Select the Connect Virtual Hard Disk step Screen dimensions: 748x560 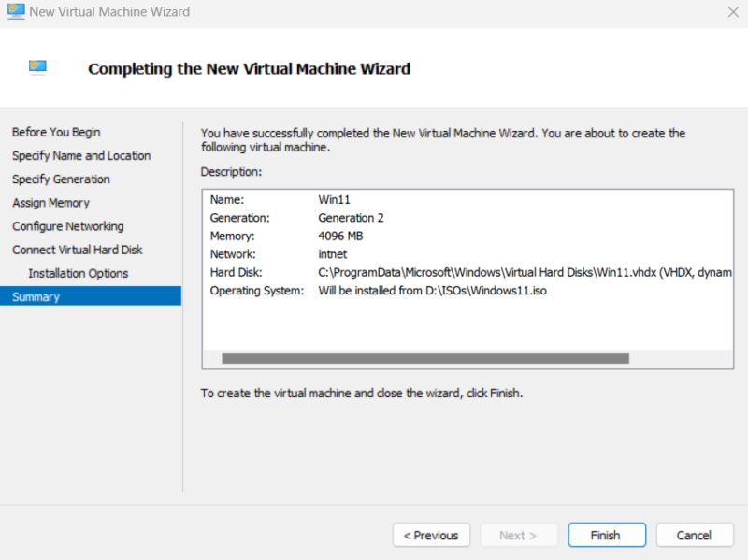click(x=78, y=250)
